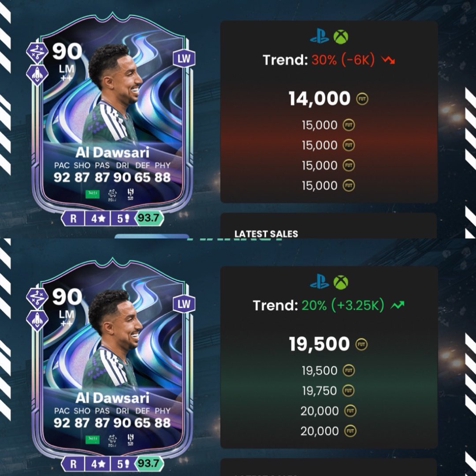This screenshot has height=476, width=476.
Task: Click the PlayStation icon in bottom price panel
Action: (x=319, y=283)
